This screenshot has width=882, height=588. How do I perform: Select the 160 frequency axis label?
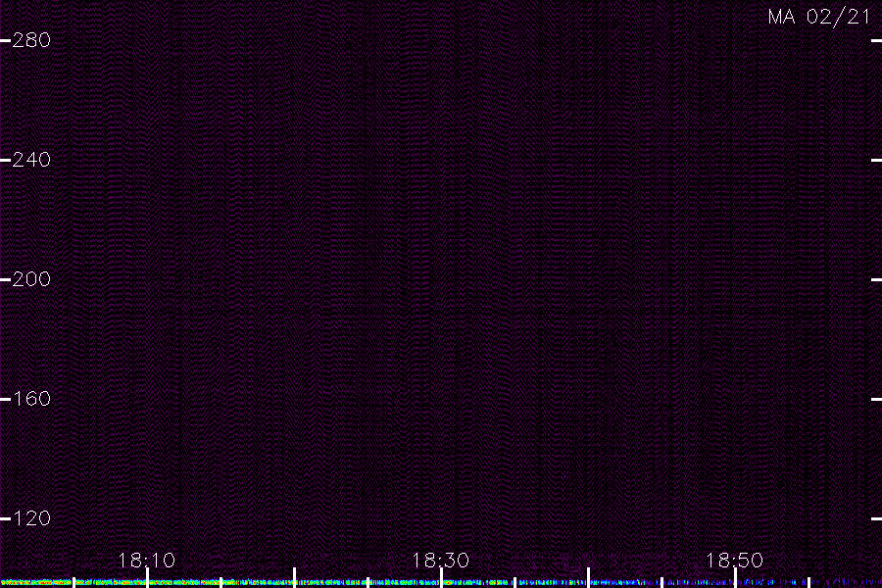31,399
